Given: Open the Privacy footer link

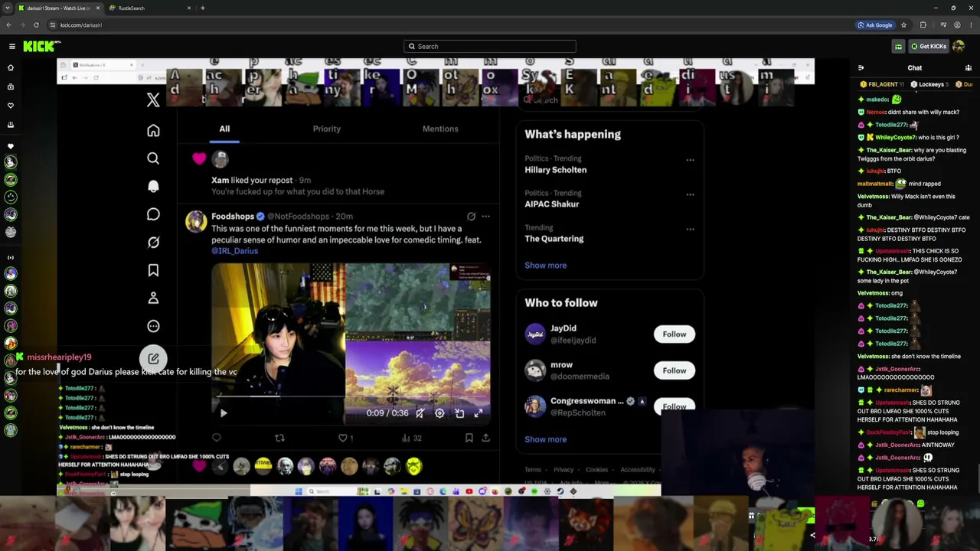Looking at the screenshot, I should pyautogui.click(x=563, y=470).
